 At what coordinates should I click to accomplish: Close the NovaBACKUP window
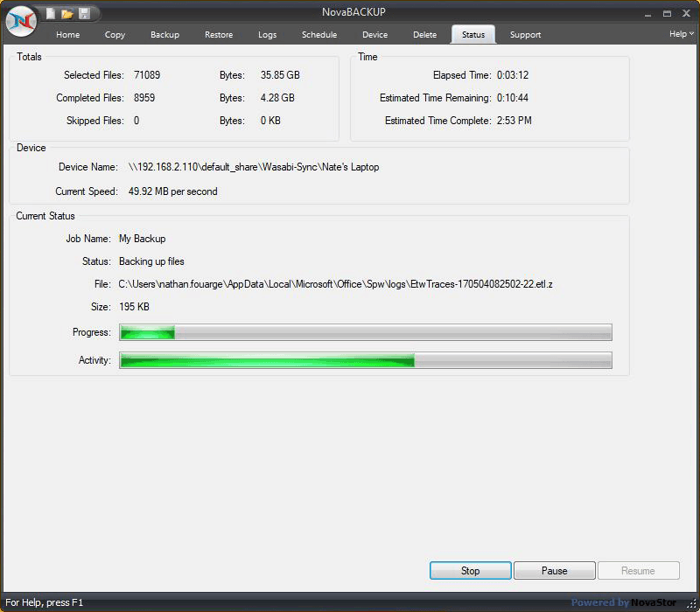pyautogui.click(x=687, y=13)
